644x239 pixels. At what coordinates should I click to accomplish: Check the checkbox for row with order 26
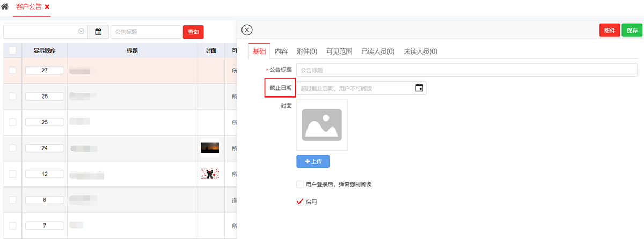[12, 96]
